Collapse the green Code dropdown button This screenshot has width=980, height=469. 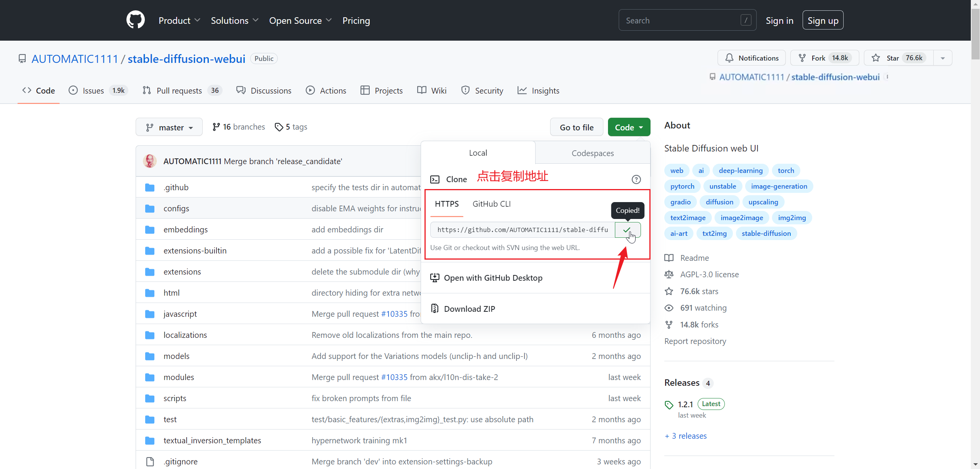pyautogui.click(x=629, y=127)
